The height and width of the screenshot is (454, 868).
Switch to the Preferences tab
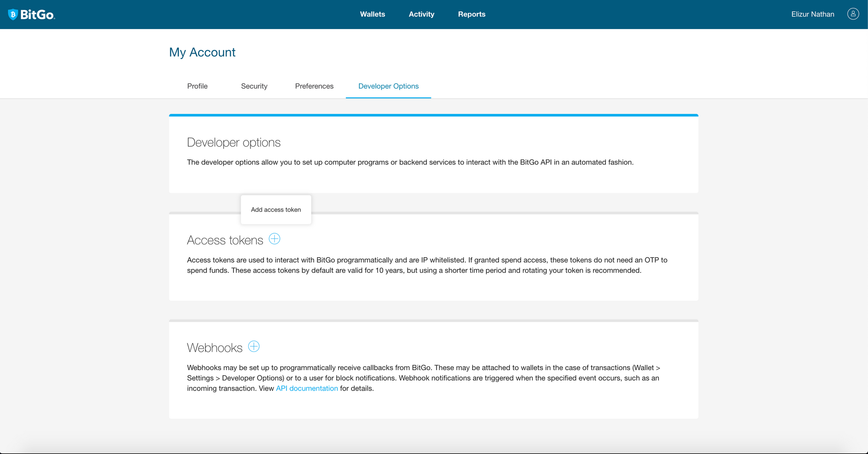[x=314, y=86]
